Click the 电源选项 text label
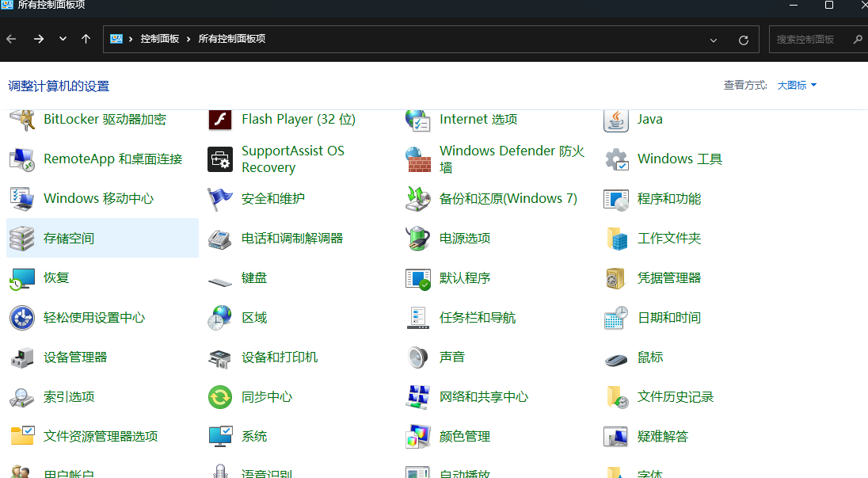This screenshot has width=868, height=478. pos(465,239)
